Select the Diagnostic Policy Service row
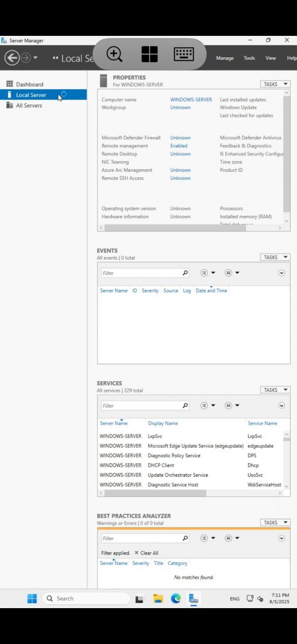Screen dimensions: 297x644 coord(190,455)
